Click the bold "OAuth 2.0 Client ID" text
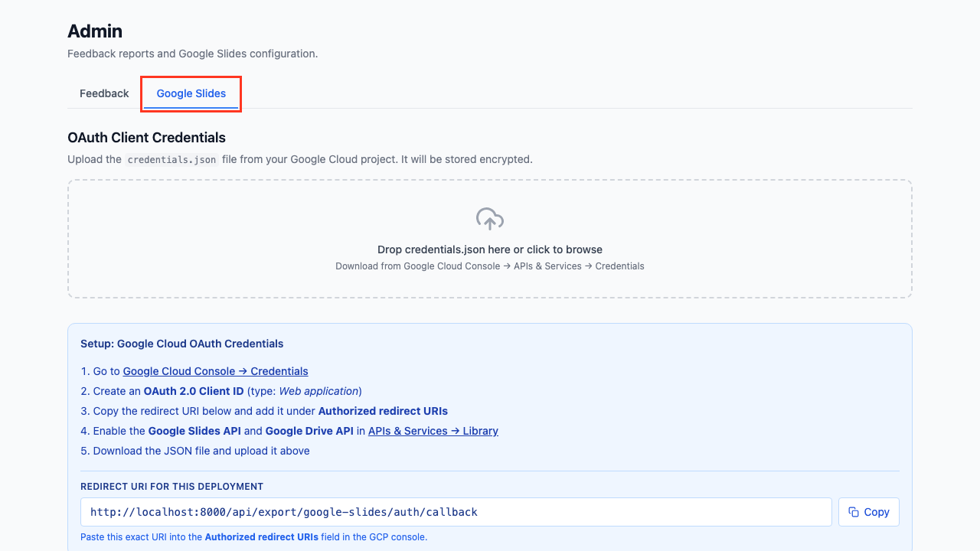Image resolution: width=980 pixels, height=551 pixels. [194, 391]
